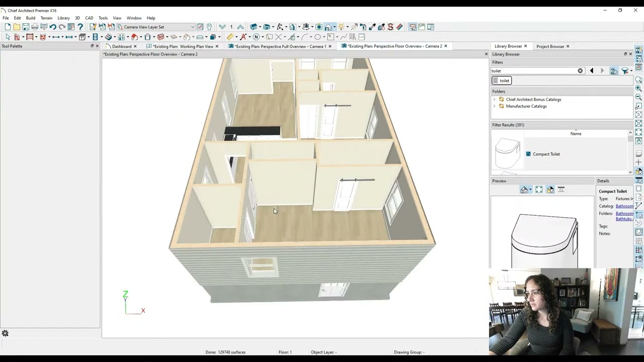Open the Terrain menu
Viewport: 644px width, 362px height.
tap(46, 18)
